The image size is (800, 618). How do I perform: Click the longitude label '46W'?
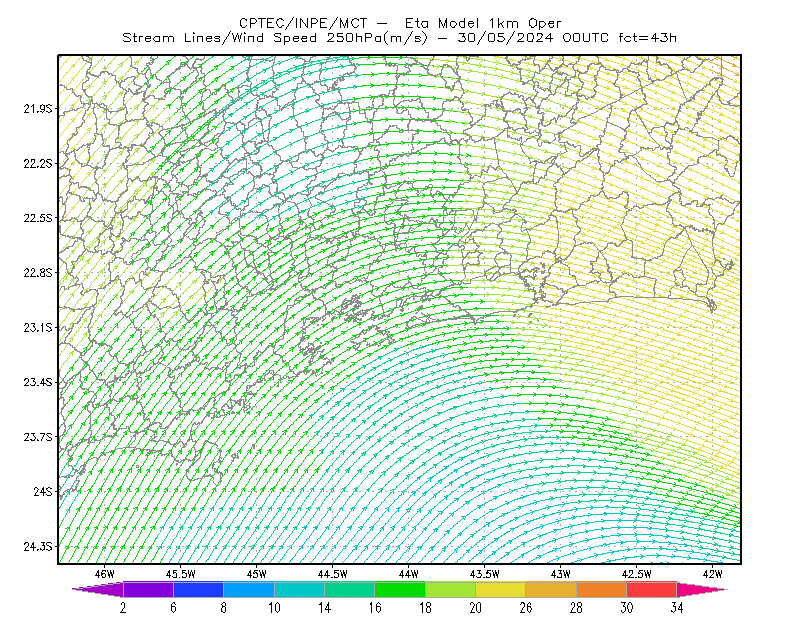point(105,574)
